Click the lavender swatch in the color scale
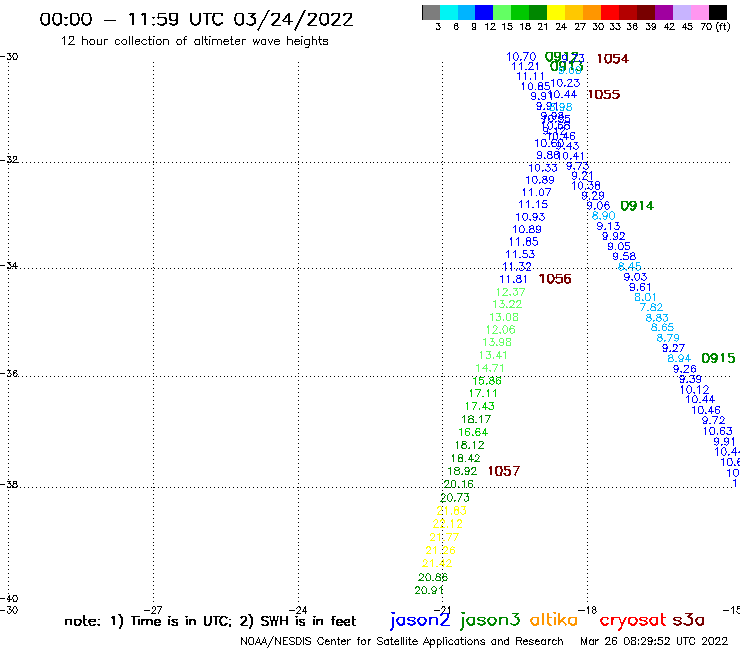740x650 pixels. pos(681,12)
